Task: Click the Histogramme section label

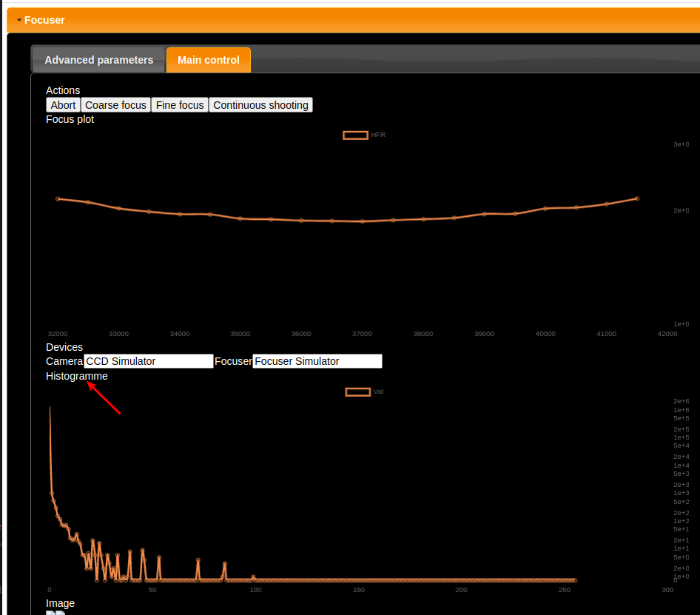Action: (x=77, y=376)
